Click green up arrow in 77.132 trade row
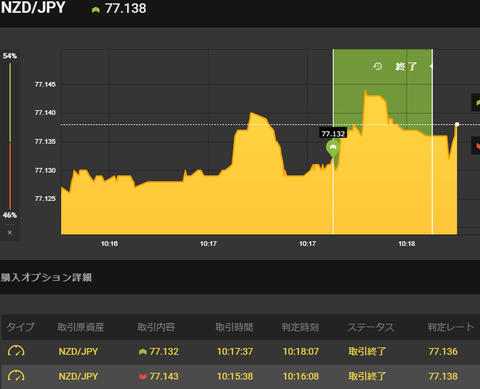 click(143, 352)
